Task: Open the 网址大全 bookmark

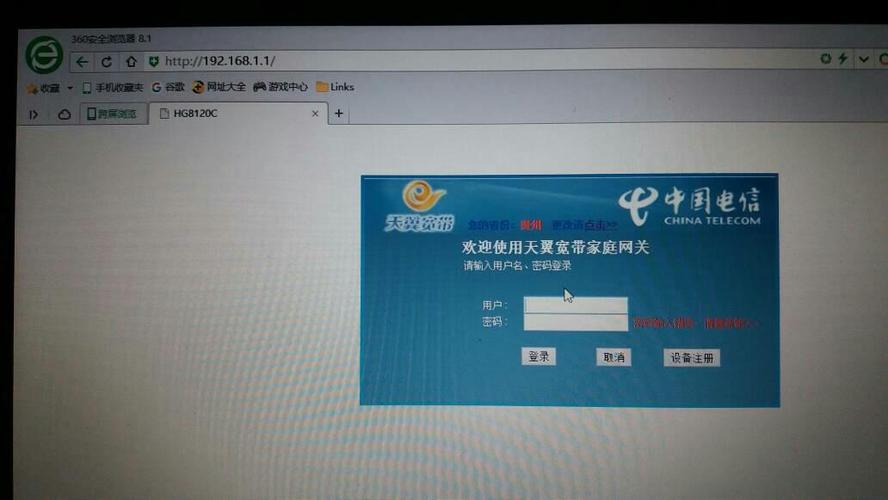Action: pyautogui.click(x=219, y=87)
